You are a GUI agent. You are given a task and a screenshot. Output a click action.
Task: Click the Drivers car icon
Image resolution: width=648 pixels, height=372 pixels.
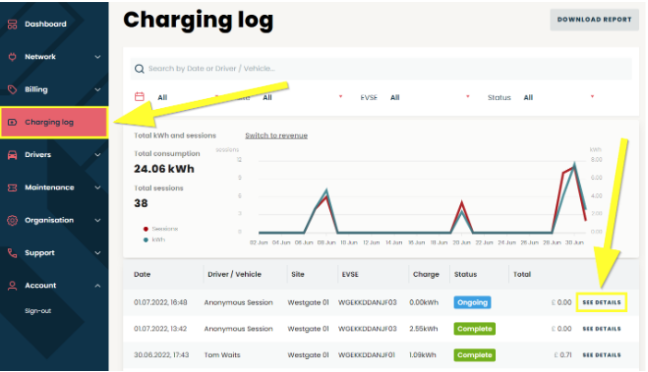coord(12,155)
